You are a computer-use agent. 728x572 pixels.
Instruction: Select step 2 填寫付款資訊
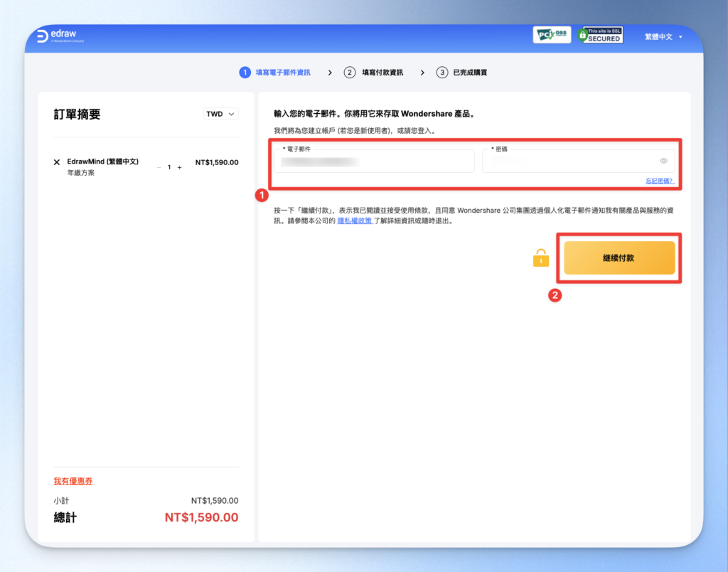374,73
